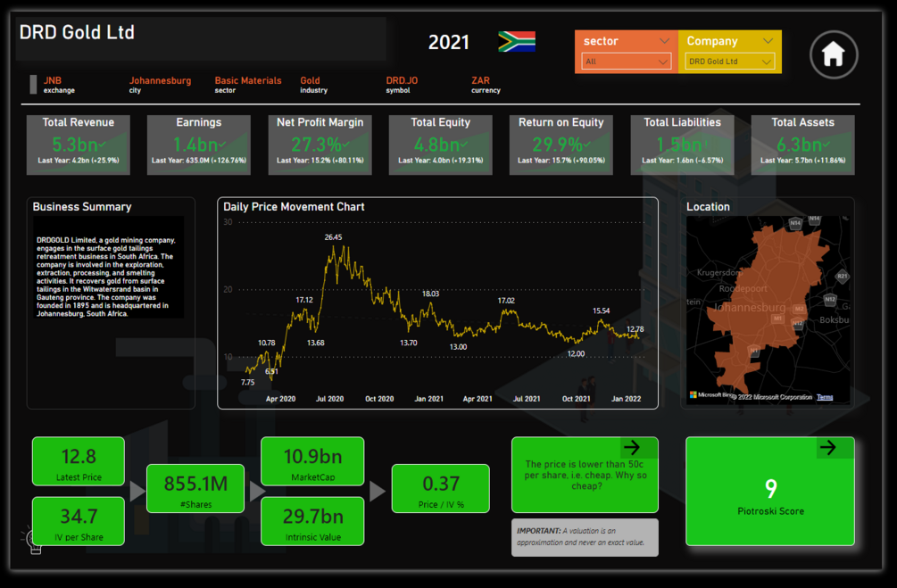Click the Business Summary description text
The height and width of the screenshot is (588, 897).
[x=107, y=277]
